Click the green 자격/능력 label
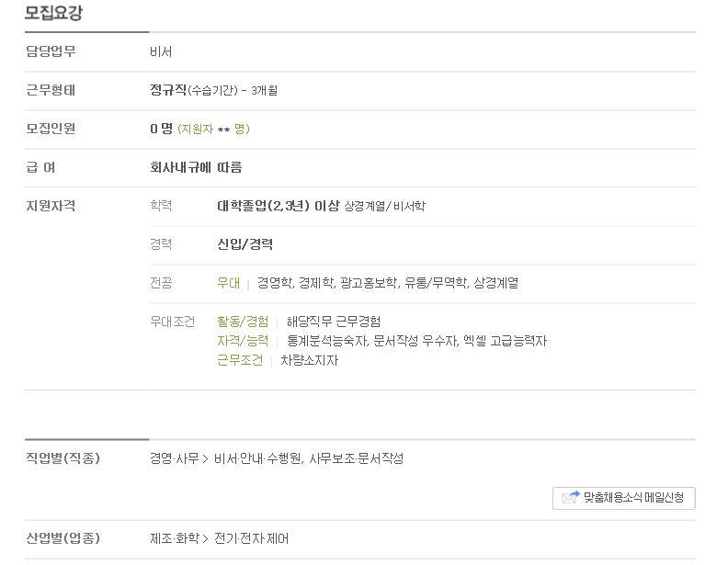Screen dimensions: 728x565 point(243,341)
